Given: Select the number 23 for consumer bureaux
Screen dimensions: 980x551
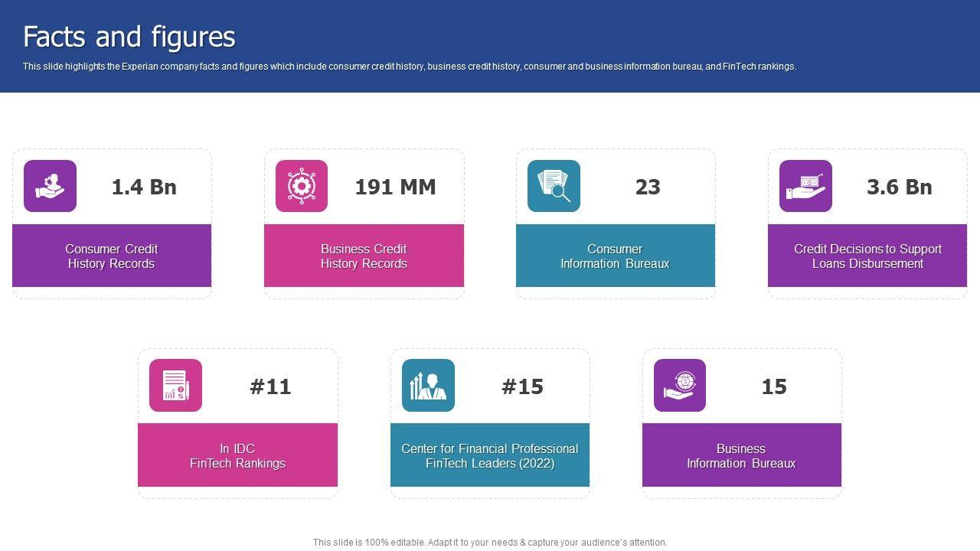Looking at the screenshot, I should [x=648, y=187].
